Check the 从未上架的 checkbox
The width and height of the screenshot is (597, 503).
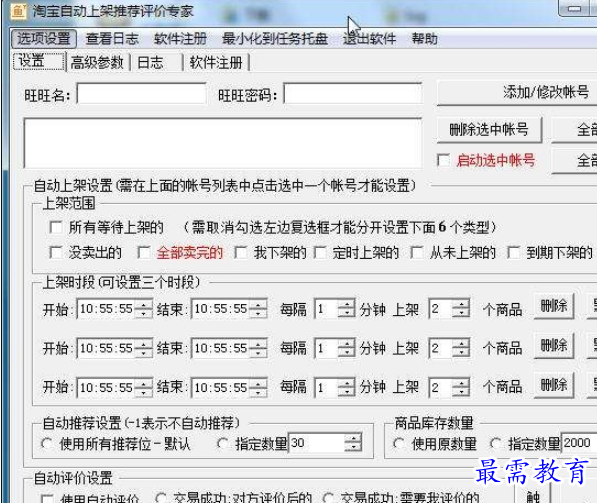tap(417, 252)
